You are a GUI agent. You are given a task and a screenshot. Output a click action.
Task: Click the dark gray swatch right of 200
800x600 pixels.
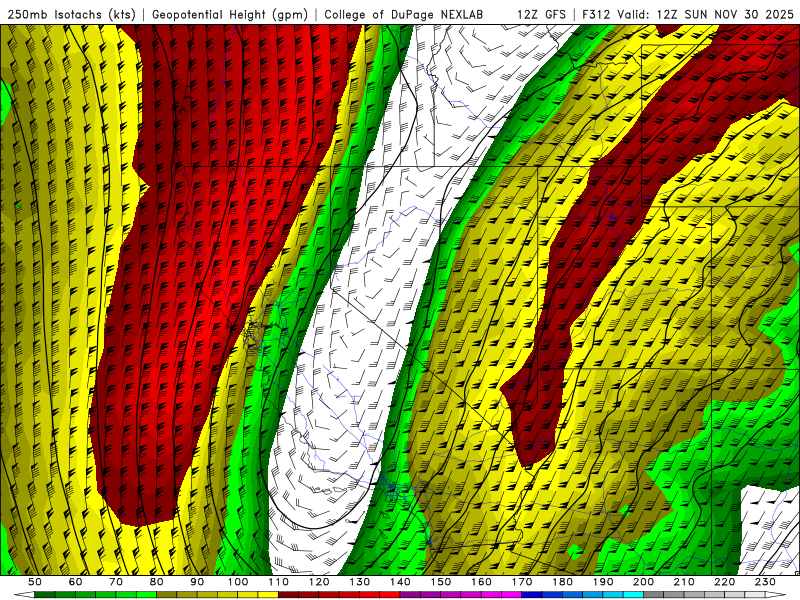click(654, 595)
